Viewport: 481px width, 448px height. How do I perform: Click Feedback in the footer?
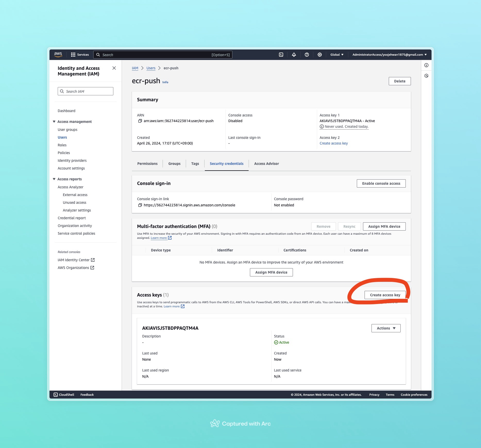point(87,395)
